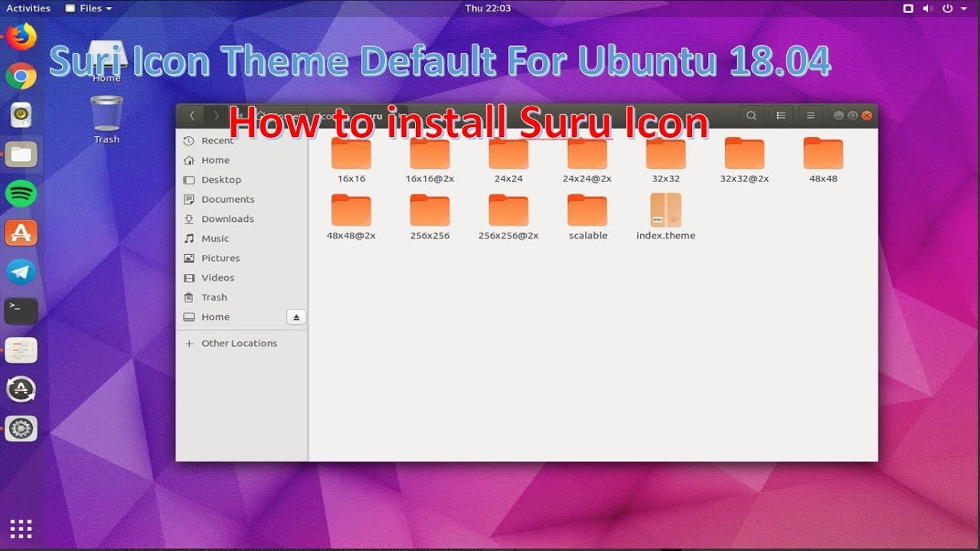
Task: Open the hamburger menu in Files
Action: (809, 115)
